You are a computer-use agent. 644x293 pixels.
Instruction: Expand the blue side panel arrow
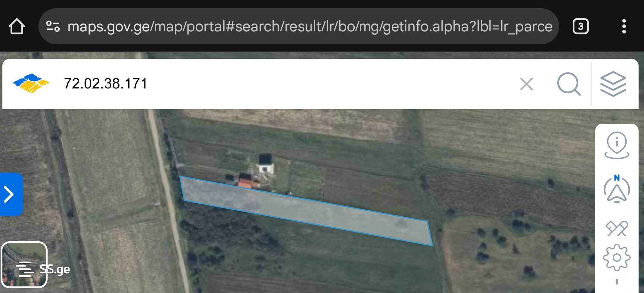click(11, 194)
